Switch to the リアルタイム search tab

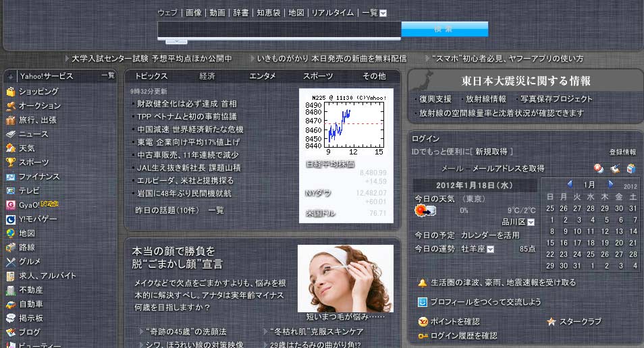[x=333, y=13]
